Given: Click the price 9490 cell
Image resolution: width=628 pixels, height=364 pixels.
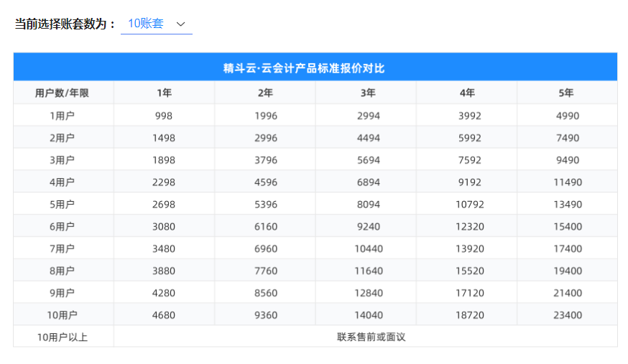Looking at the screenshot, I should pos(568,160).
